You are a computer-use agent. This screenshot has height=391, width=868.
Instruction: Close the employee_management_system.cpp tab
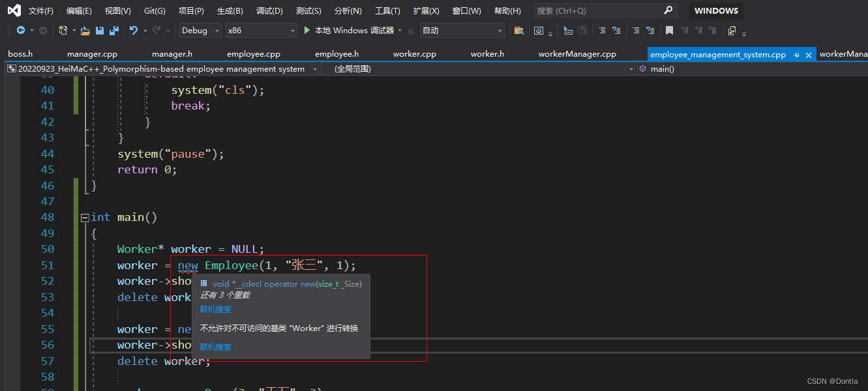click(x=809, y=55)
